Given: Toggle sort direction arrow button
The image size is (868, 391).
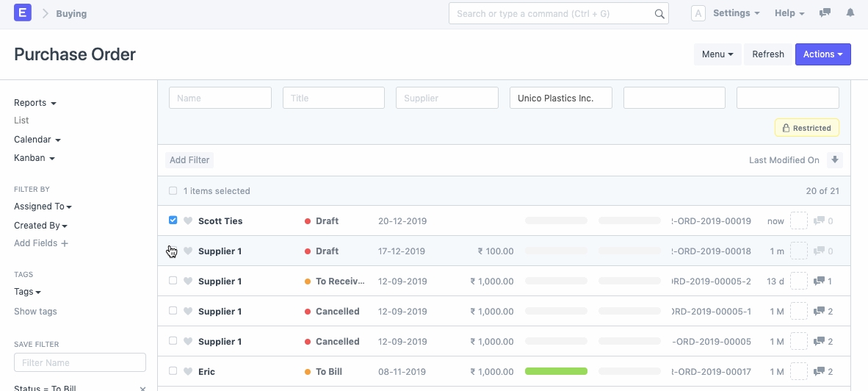Looking at the screenshot, I should [x=834, y=160].
